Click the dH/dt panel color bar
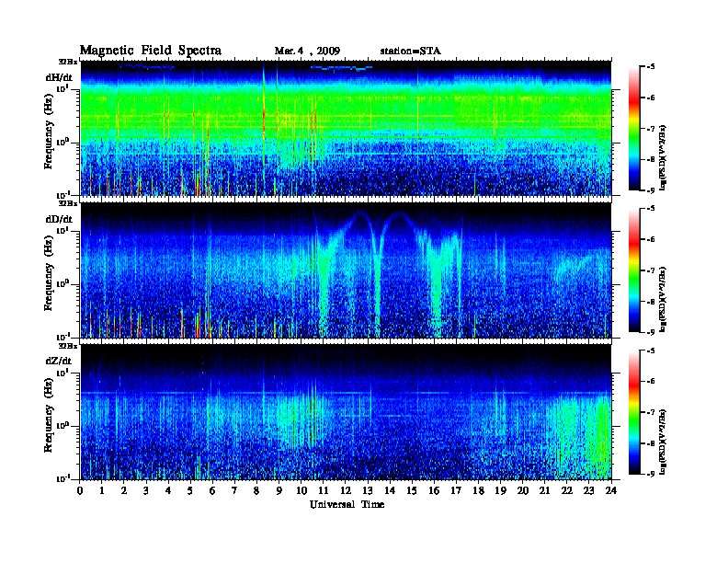Viewport: 728px width, 563px height. [633, 128]
